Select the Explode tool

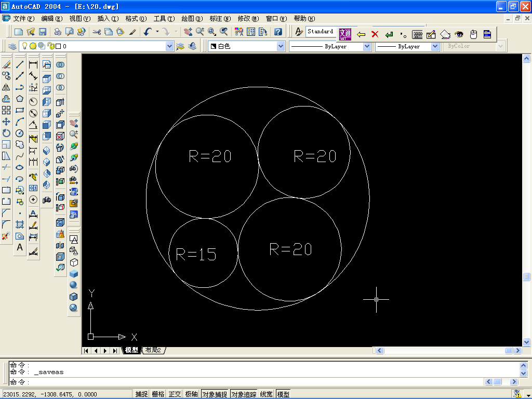pyautogui.click(x=6, y=236)
